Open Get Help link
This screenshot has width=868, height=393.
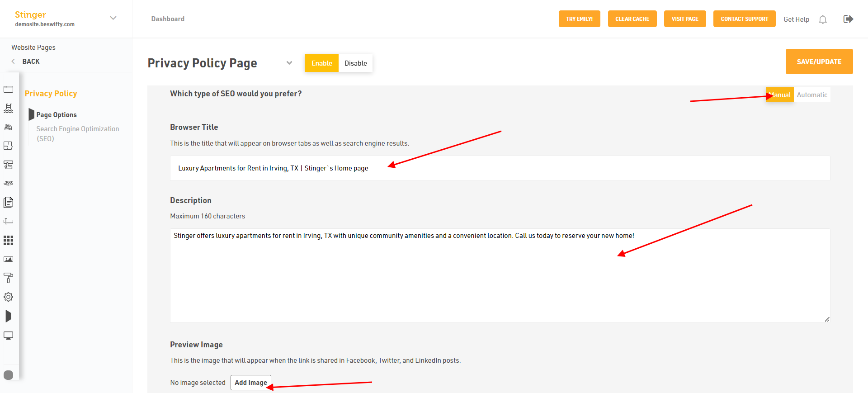(x=796, y=19)
